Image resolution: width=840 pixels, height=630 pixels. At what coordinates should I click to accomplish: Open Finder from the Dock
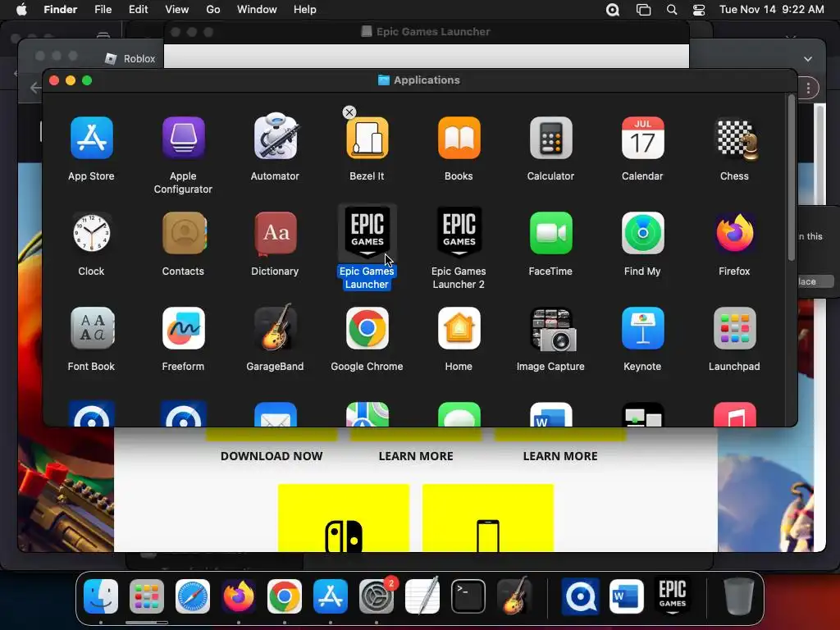pos(101,596)
